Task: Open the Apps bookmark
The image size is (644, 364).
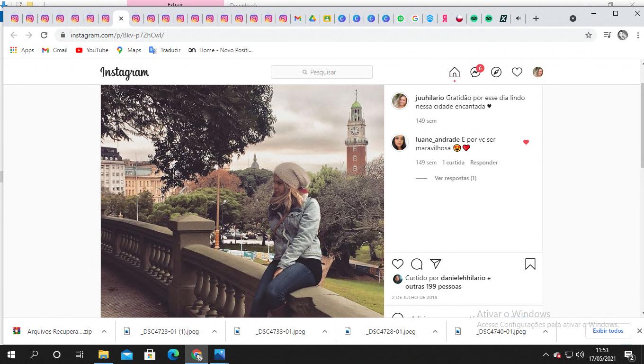Action: pos(22,50)
